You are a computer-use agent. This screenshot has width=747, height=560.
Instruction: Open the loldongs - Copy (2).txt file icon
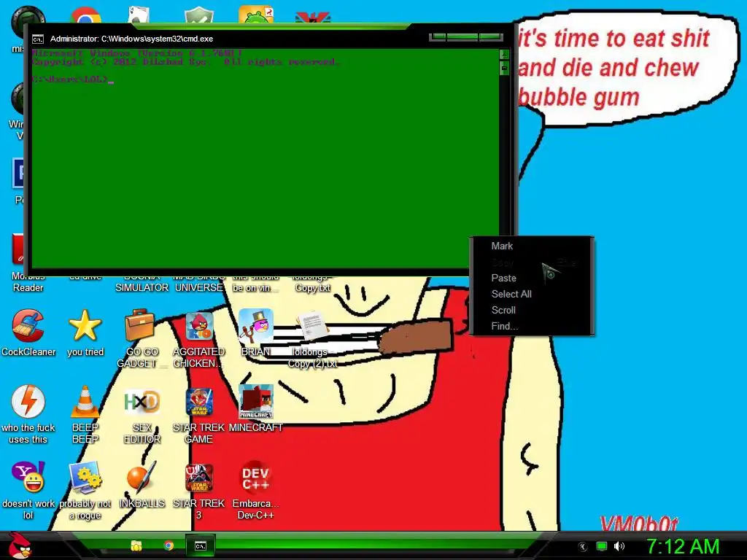pos(312,326)
